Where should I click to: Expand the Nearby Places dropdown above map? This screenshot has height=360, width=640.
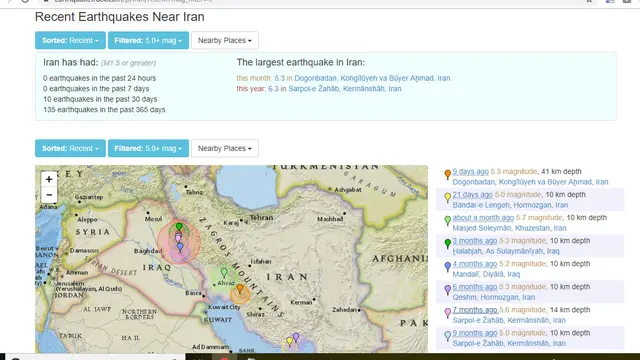(224, 148)
